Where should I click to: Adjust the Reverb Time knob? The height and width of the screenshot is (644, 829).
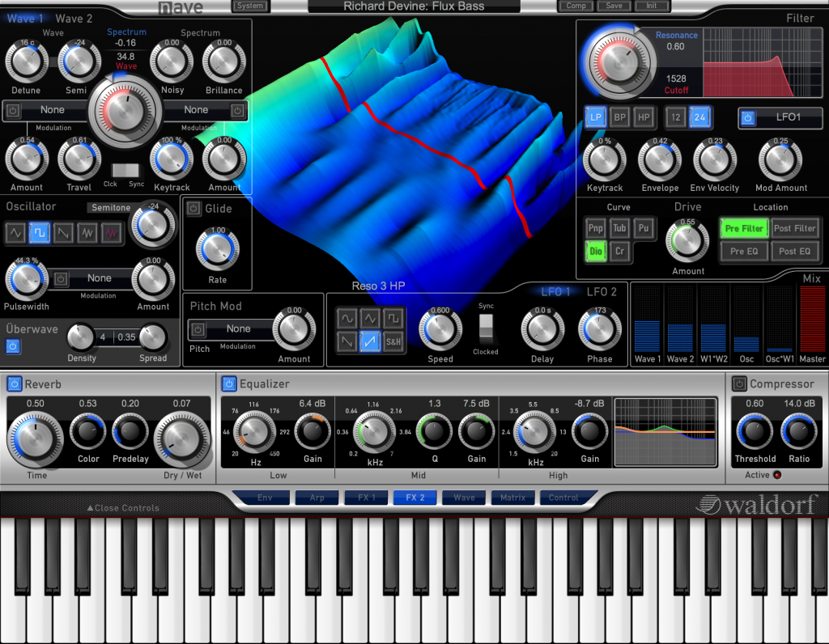click(x=36, y=438)
